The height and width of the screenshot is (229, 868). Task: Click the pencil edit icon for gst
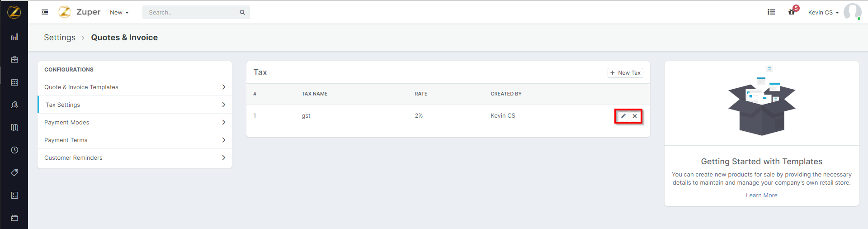[623, 116]
